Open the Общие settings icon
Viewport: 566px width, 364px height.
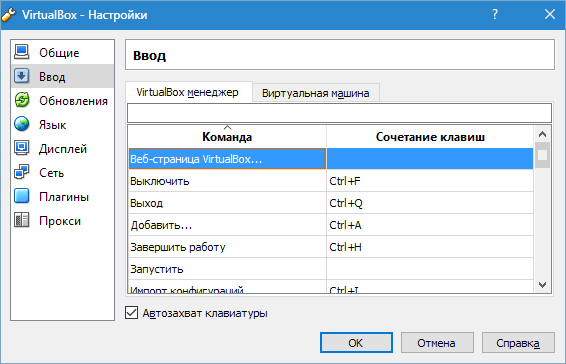(x=22, y=52)
